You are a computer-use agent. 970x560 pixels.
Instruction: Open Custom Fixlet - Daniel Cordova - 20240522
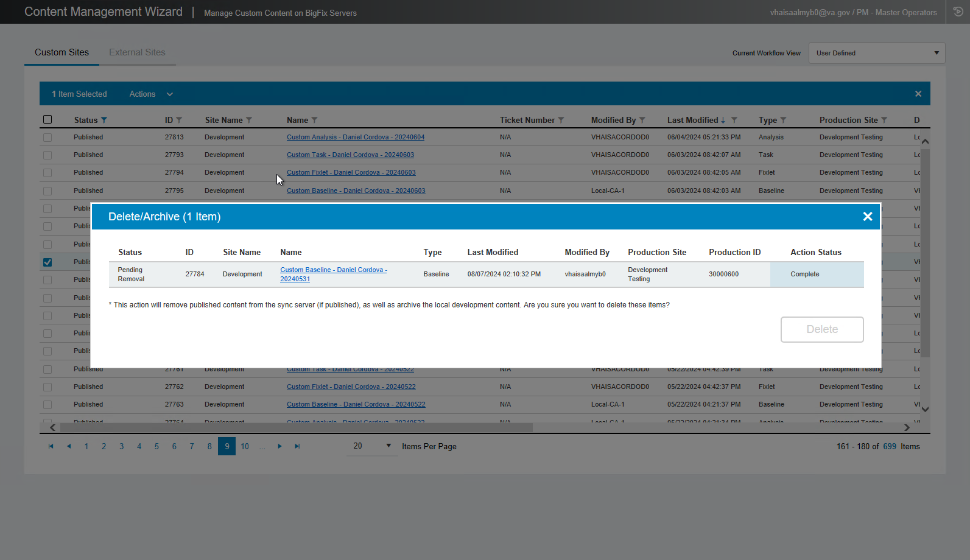coord(351,387)
